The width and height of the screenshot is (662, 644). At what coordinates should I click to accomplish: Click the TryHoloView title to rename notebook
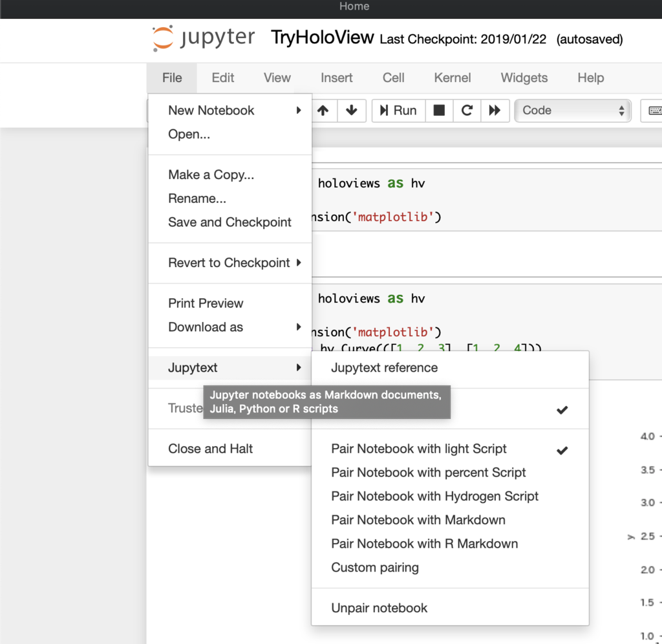point(322,38)
